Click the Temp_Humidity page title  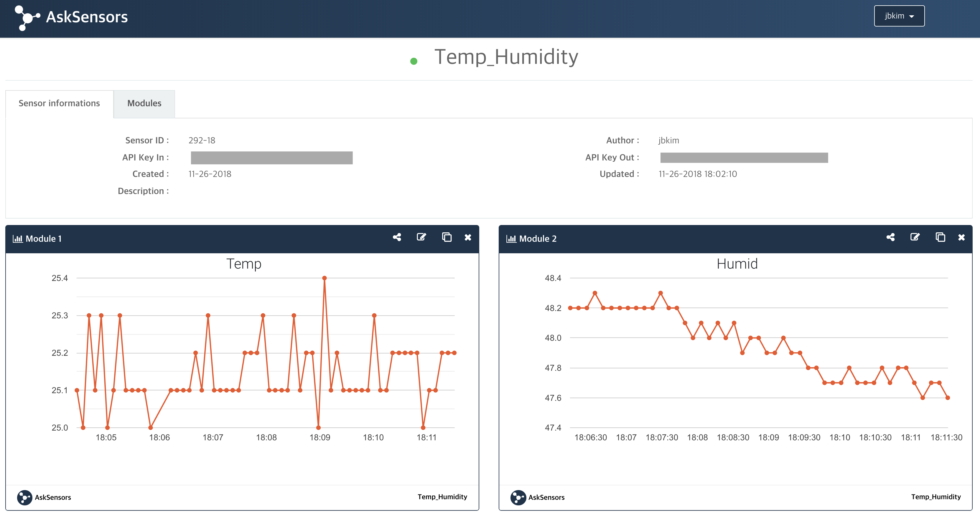pos(506,57)
